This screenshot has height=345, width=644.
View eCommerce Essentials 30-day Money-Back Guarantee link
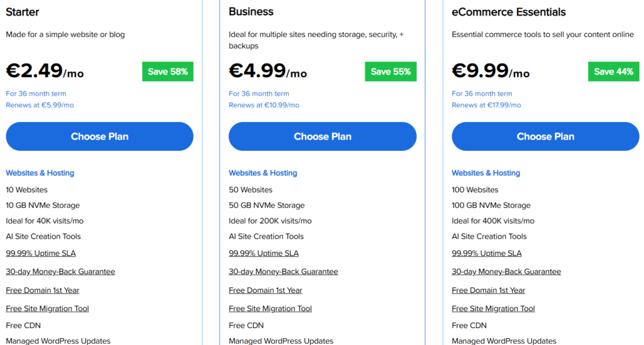click(506, 271)
